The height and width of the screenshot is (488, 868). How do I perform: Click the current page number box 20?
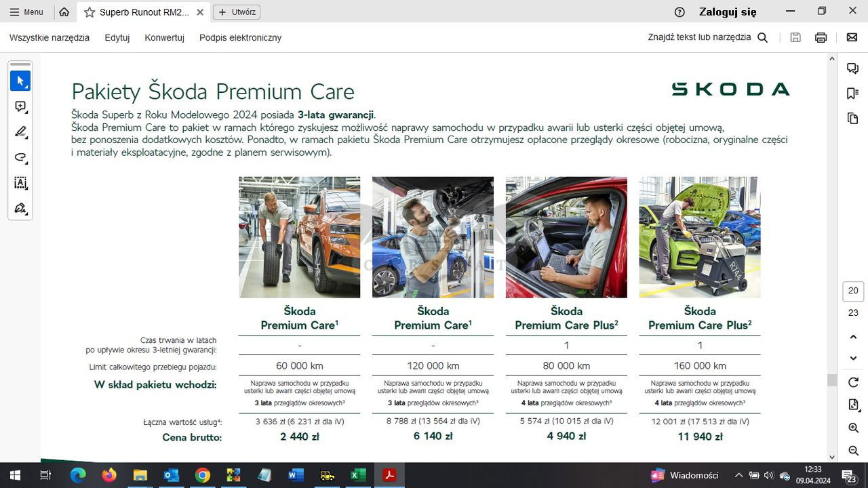point(853,291)
